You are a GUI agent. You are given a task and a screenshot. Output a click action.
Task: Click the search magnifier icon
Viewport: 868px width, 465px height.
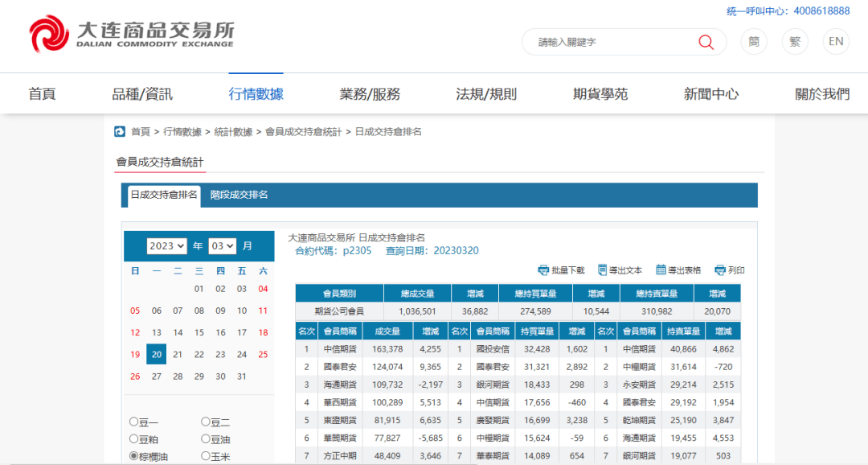tap(706, 43)
